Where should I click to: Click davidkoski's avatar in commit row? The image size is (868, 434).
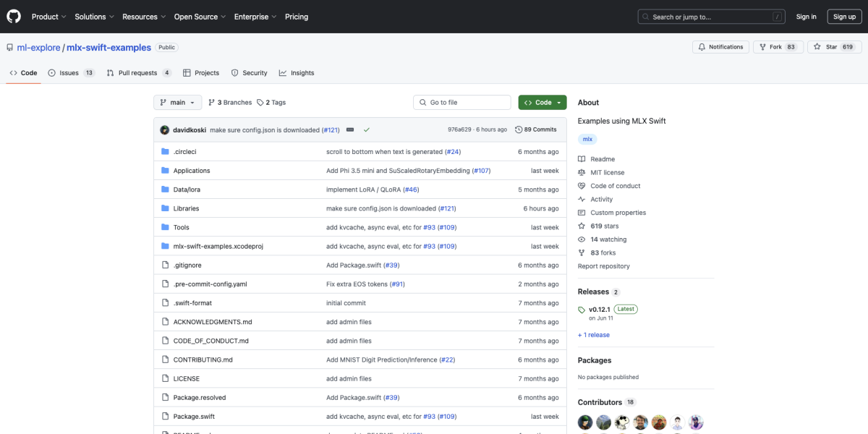(165, 130)
